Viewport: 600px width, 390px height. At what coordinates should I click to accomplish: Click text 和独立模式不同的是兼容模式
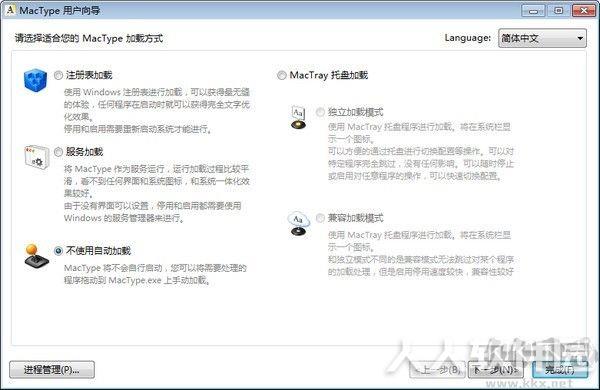coord(421,266)
